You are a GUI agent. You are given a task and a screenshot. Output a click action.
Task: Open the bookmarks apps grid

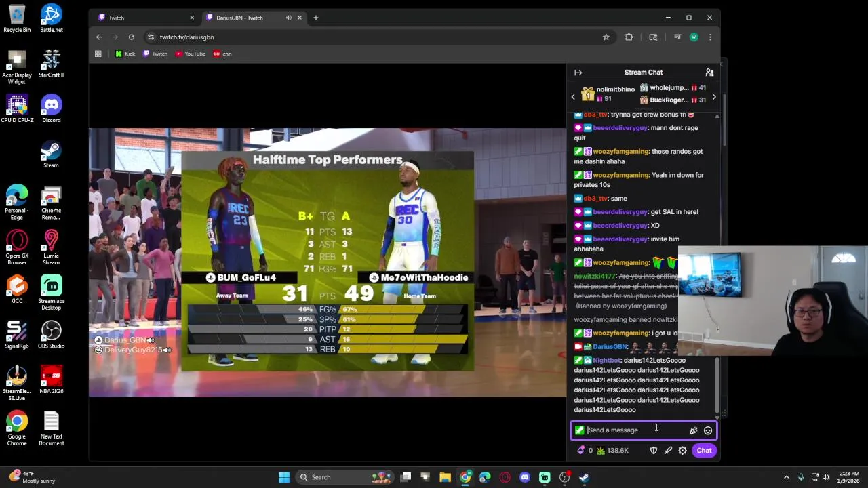pos(98,54)
